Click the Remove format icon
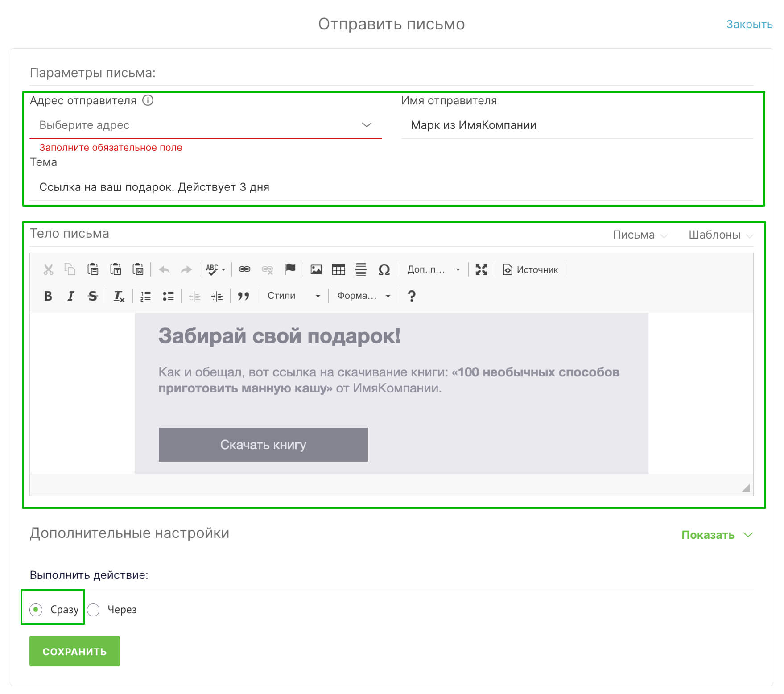784x694 pixels. coord(119,296)
